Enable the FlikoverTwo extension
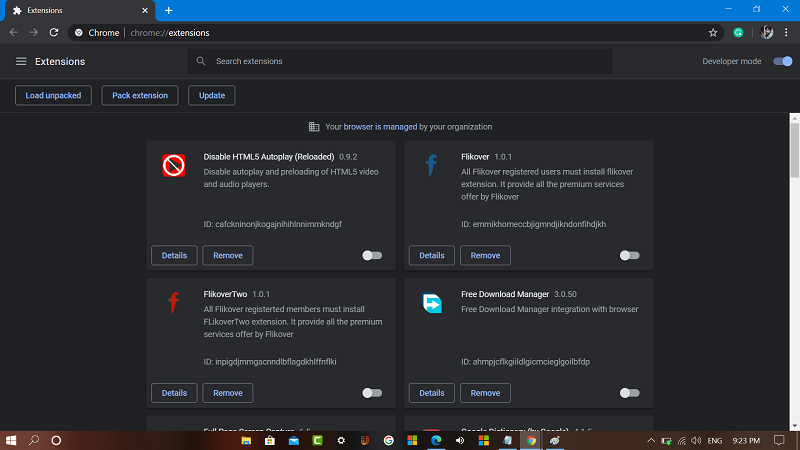The width and height of the screenshot is (800, 450). point(372,393)
